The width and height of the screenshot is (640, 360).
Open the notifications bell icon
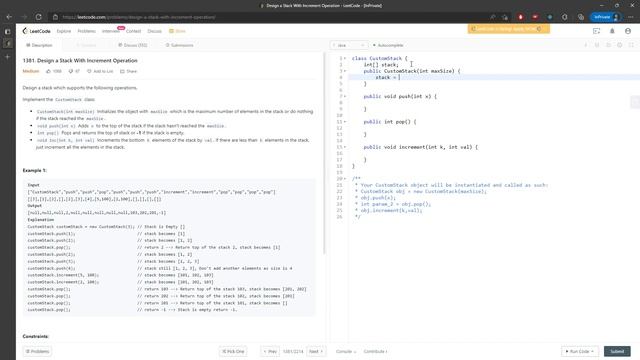[x=612, y=31]
